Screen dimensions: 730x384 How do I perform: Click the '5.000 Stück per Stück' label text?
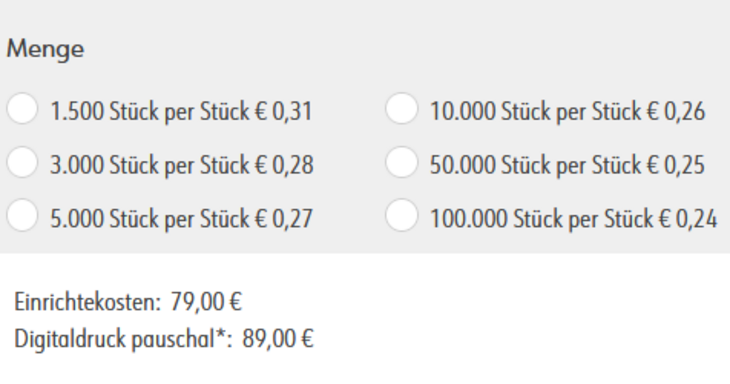click(x=149, y=219)
